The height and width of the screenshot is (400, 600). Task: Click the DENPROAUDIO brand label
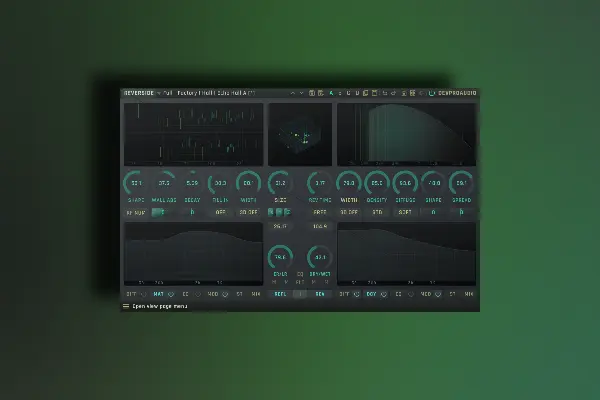point(457,93)
